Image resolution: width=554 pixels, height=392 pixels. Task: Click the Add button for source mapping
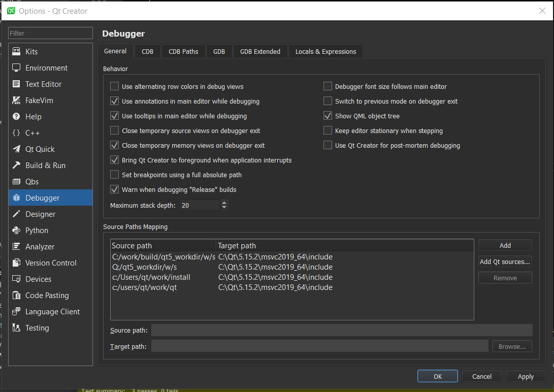point(505,245)
